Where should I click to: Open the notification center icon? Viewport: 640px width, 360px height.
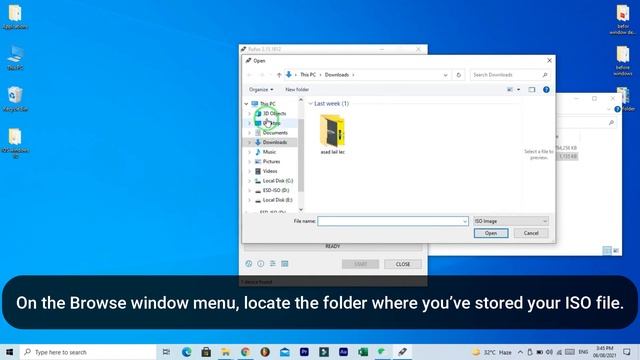[x=627, y=352]
